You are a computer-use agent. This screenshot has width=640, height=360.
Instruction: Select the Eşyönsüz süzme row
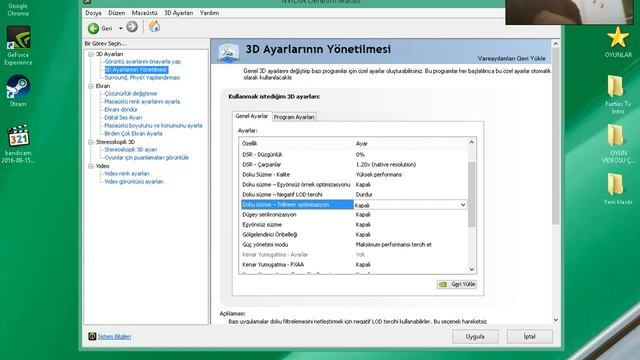click(x=353, y=225)
